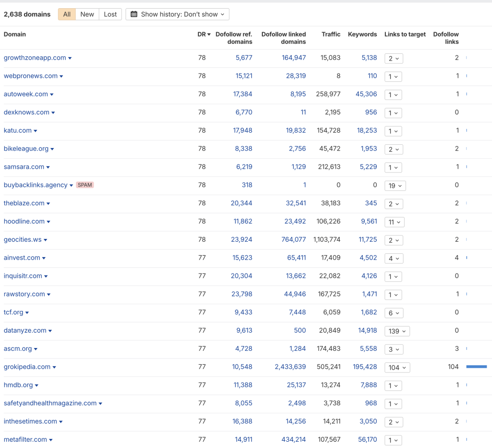This screenshot has width=492, height=448.
Task: Click the 45,306 keywords for autoweek.com
Action: [366, 94]
